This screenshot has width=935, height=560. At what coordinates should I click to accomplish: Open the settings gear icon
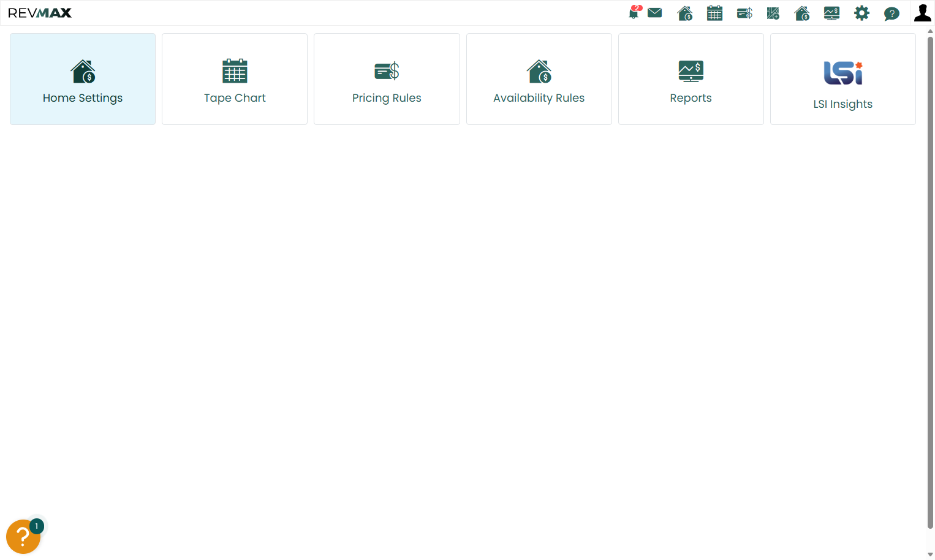pyautogui.click(x=861, y=13)
